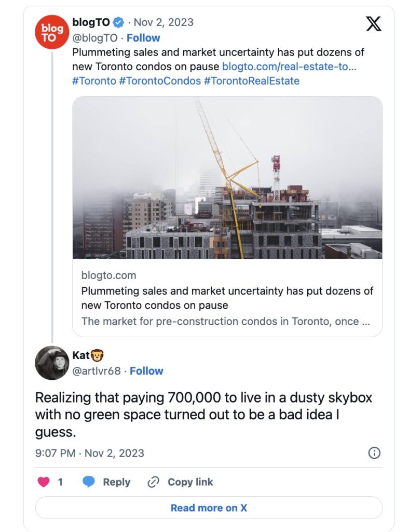Click the blogTO display name

[x=91, y=22]
